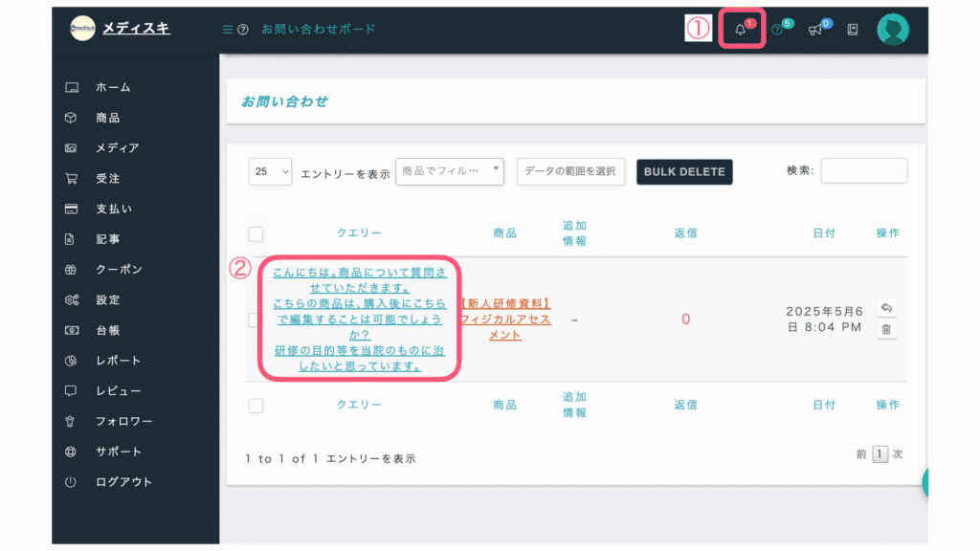Open the 受注 sidebar menu
This screenshot has height=551, width=980.
107,179
